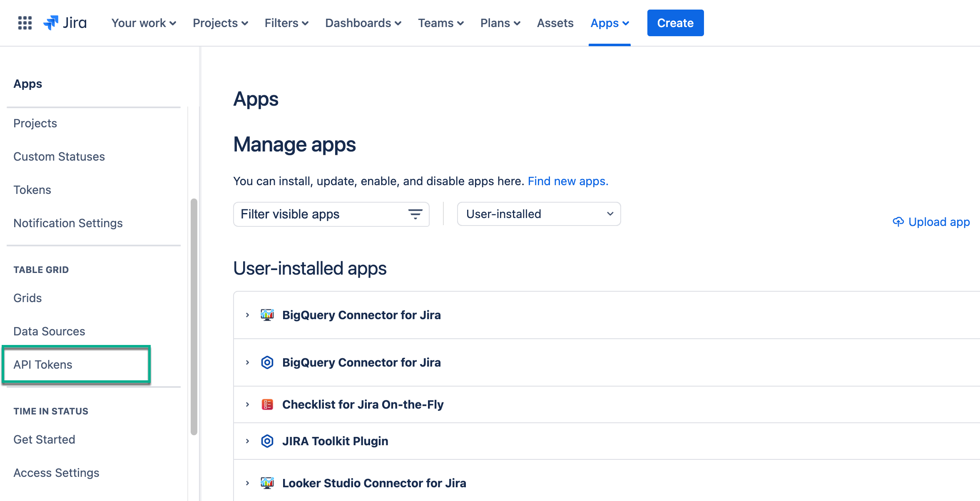Viewport: 980px width, 501px height.
Task: Click the Filter visible apps field
Action: coord(321,214)
